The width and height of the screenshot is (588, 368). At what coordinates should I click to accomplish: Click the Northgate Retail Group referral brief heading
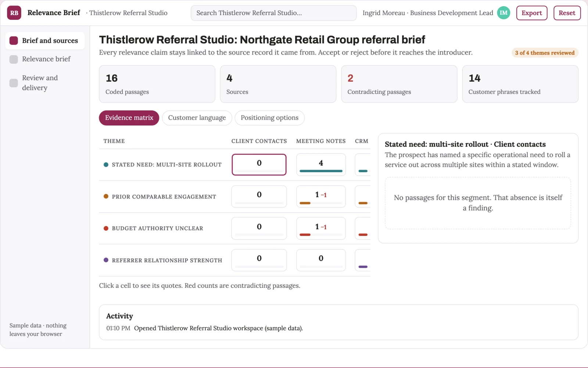click(262, 39)
